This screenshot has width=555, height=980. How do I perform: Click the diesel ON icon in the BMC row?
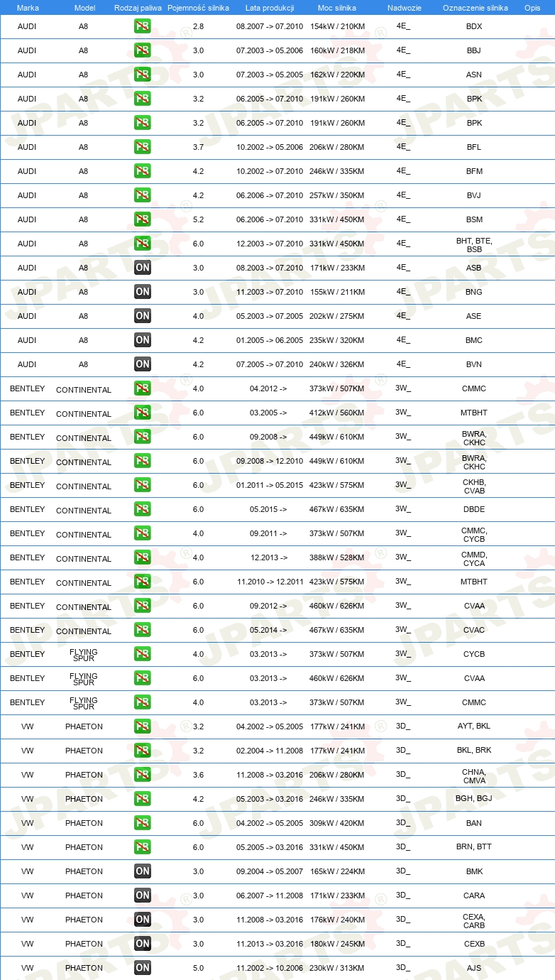coord(143,340)
